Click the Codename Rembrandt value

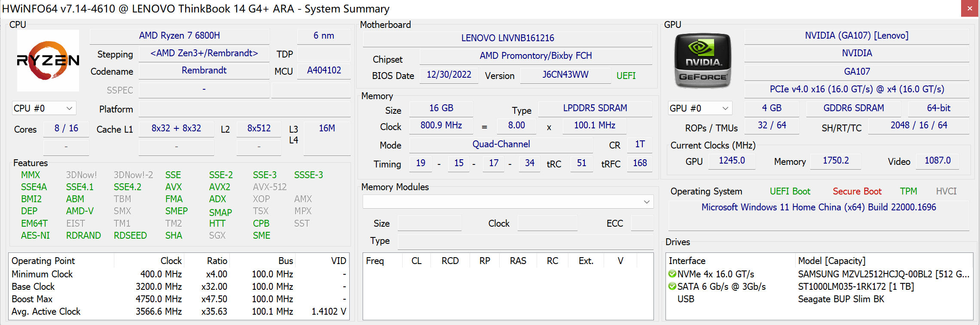click(x=204, y=70)
